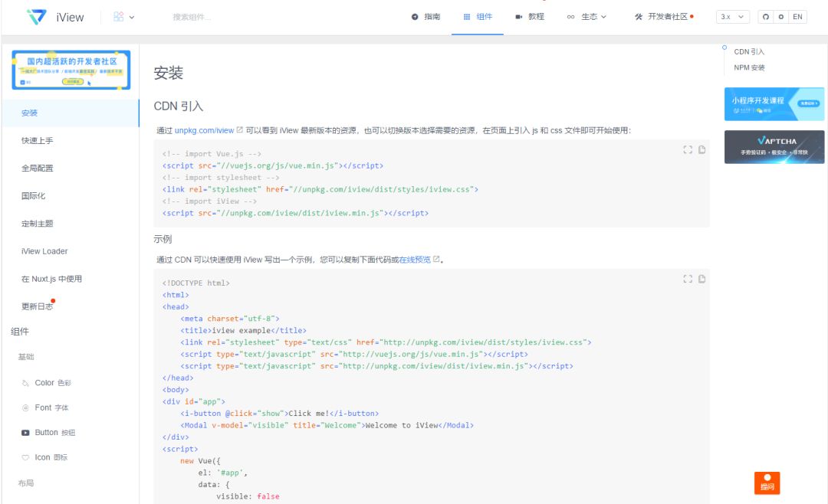Expand the CDN code block fullscreen
Viewport: 828px width, 504px height.
pos(688,150)
